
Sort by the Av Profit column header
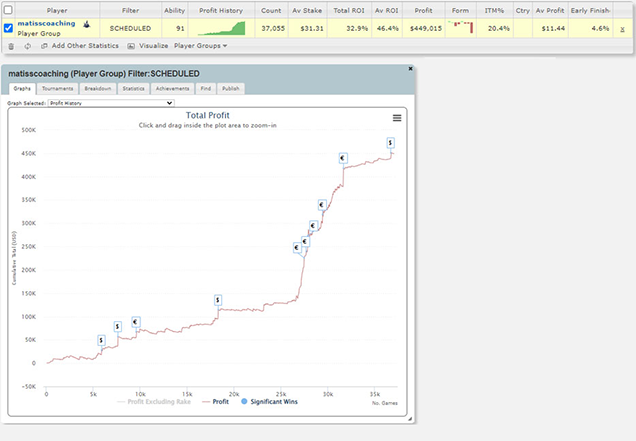pos(550,10)
